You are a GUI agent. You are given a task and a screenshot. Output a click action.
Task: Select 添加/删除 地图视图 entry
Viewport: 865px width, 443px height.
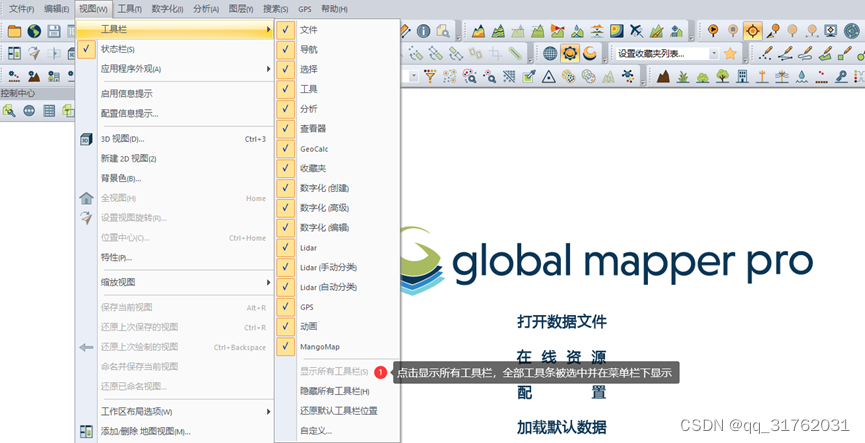pyautogui.click(x=174, y=431)
